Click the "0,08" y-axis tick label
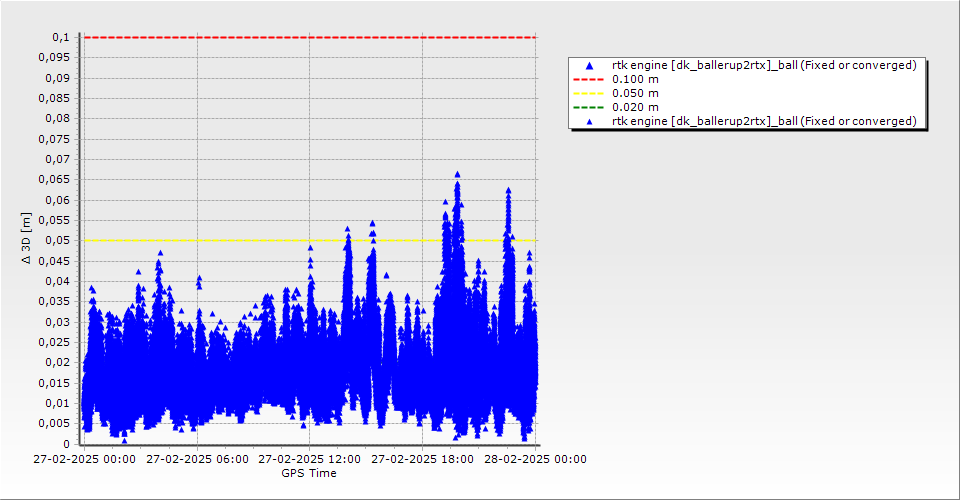Screen dimensions: 960x500 point(58,119)
